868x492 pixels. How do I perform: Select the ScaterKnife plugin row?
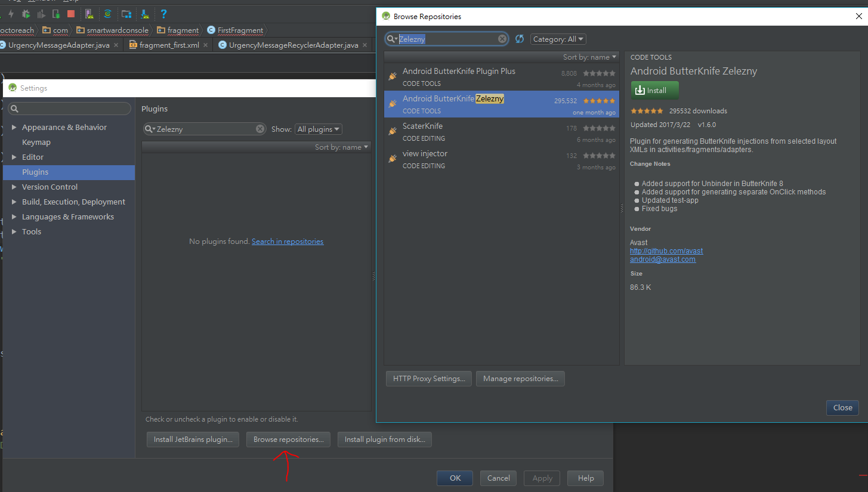coord(501,131)
